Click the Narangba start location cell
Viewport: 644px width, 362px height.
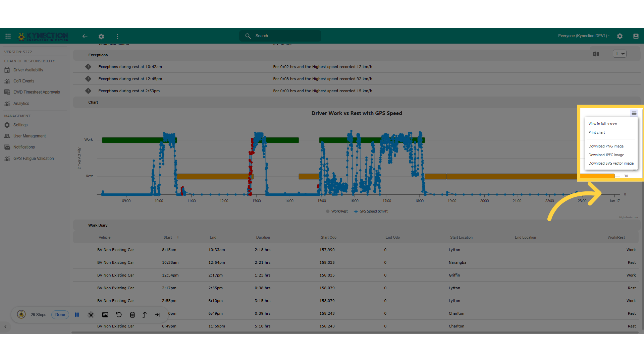pyautogui.click(x=458, y=263)
